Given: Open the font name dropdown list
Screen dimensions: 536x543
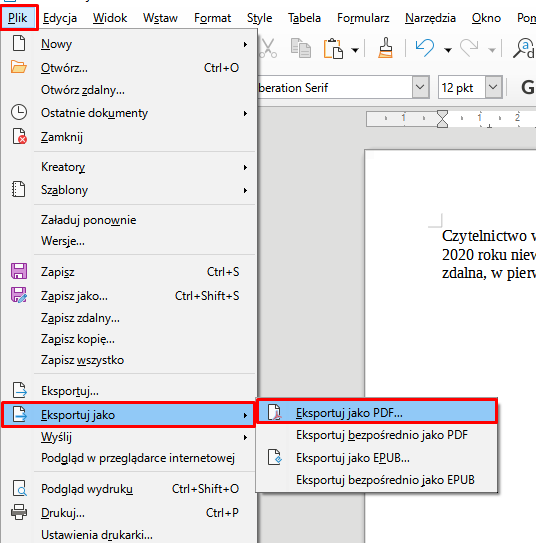Looking at the screenshot, I should coord(420,87).
